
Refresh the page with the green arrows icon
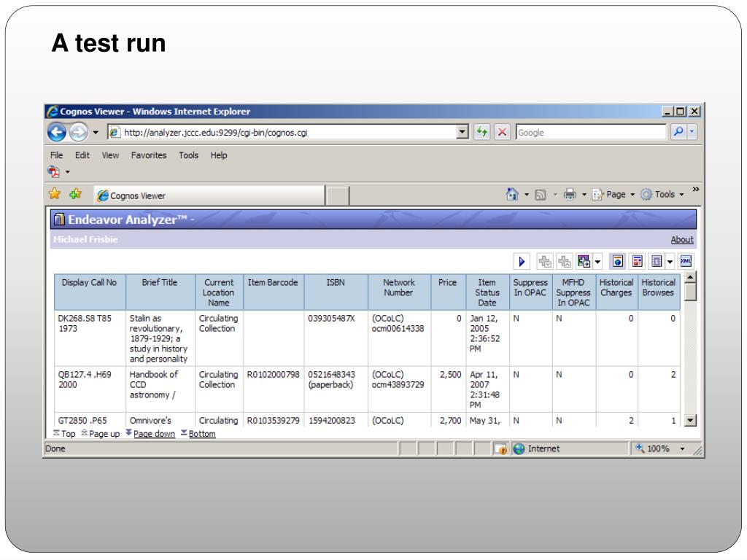[482, 132]
